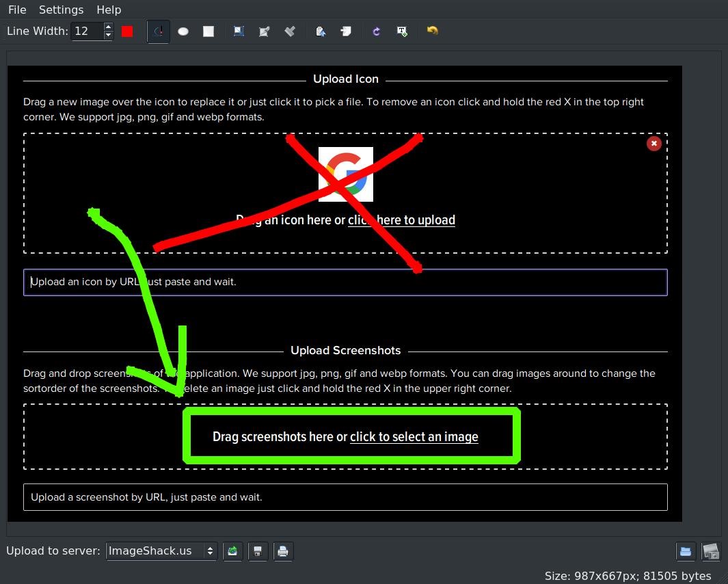
Task: Open the Settings menu
Action: pyautogui.click(x=61, y=10)
